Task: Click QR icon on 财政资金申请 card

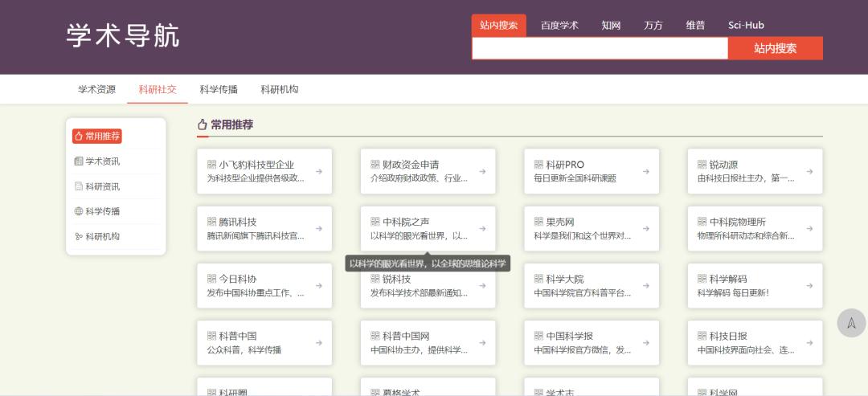Action: (375, 164)
